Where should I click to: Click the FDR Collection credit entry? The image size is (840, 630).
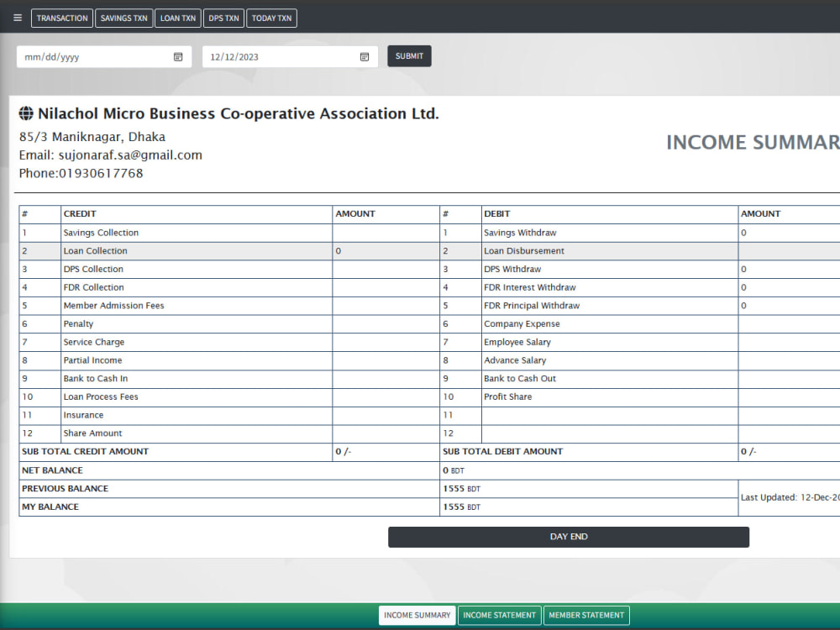pyautogui.click(x=93, y=287)
